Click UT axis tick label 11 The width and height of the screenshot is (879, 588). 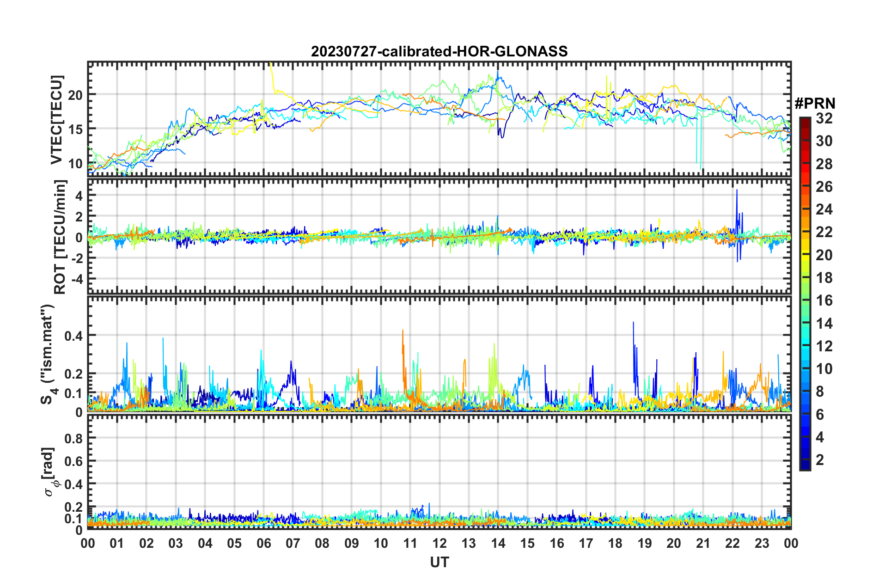[410, 544]
